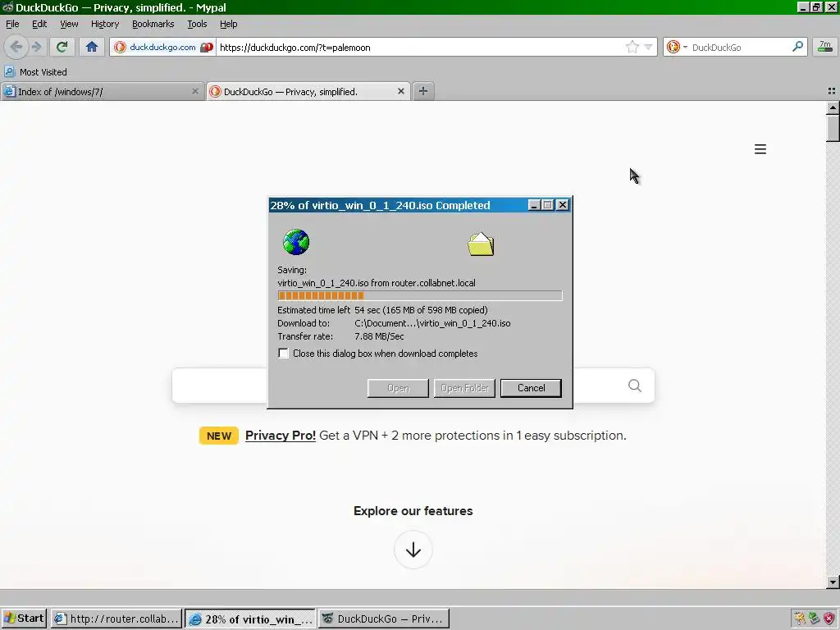Reload the current page
This screenshot has height=630, width=840.
[x=62, y=47]
